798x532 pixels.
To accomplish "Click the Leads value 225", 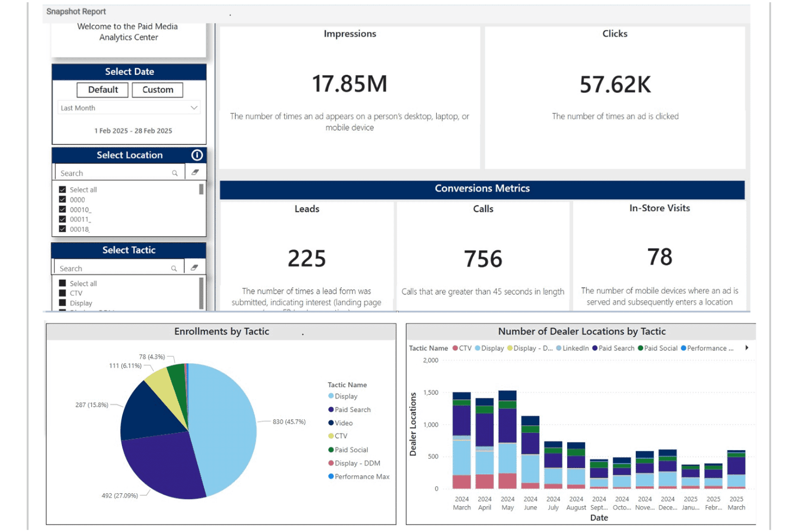I will pyautogui.click(x=307, y=259).
